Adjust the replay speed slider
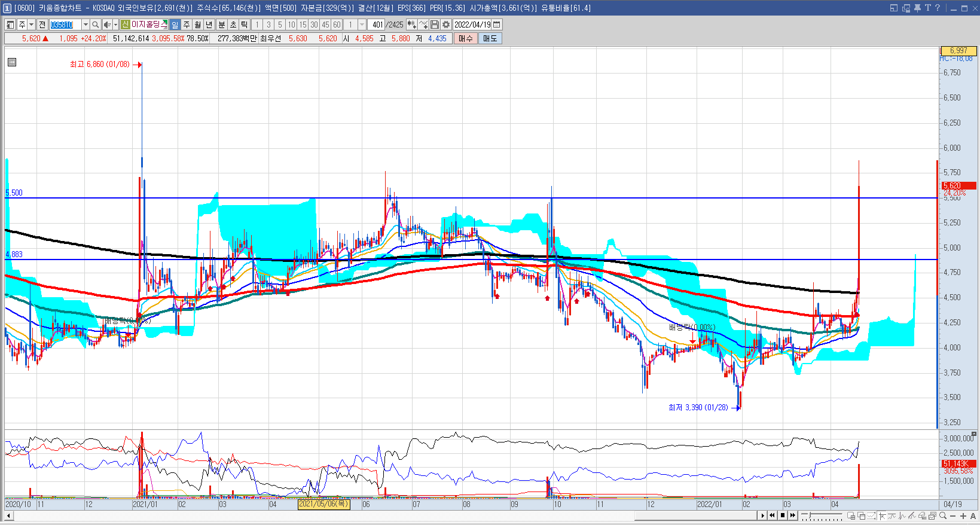This screenshot has height=525, width=980. click(822, 515)
